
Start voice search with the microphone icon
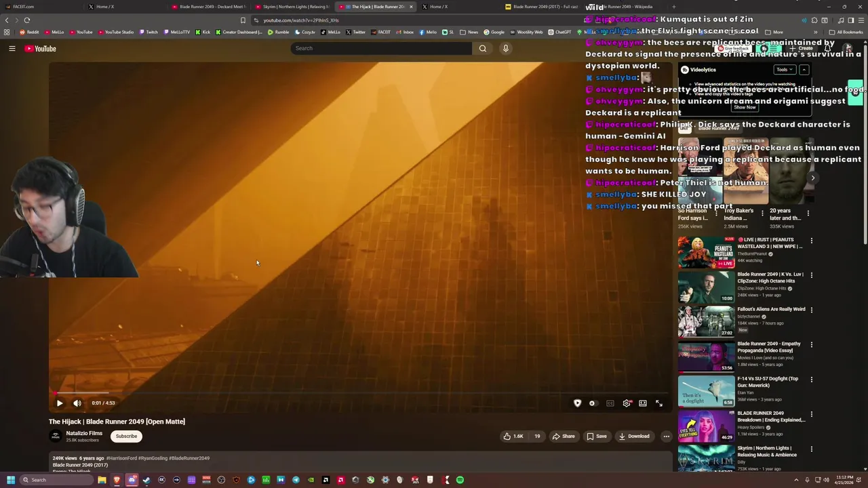[505, 48]
